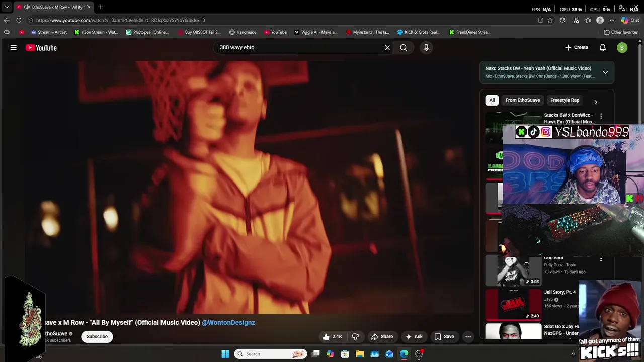Save the video to a playlist
644x362 pixels.
pos(444,337)
